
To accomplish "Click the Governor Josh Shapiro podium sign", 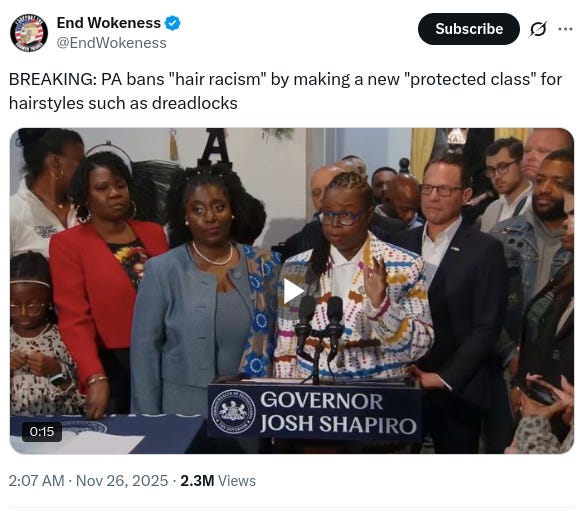I will pos(314,412).
